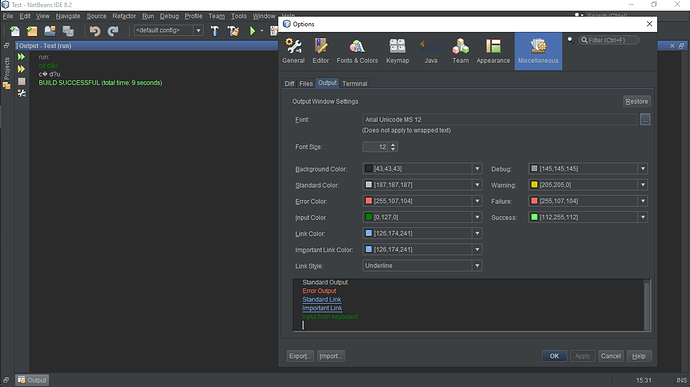Switch to the Terminal tab
Screen dimensions: 690x387
click(x=354, y=84)
